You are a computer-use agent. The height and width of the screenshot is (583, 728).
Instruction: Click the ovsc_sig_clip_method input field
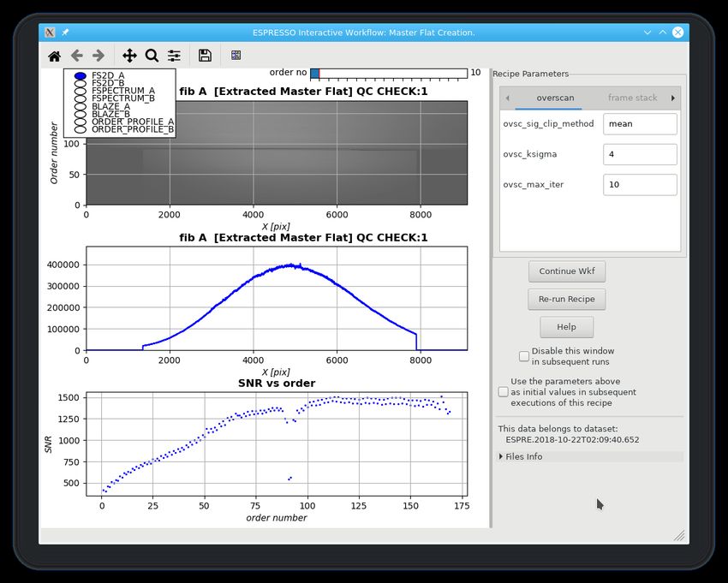(x=640, y=124)
